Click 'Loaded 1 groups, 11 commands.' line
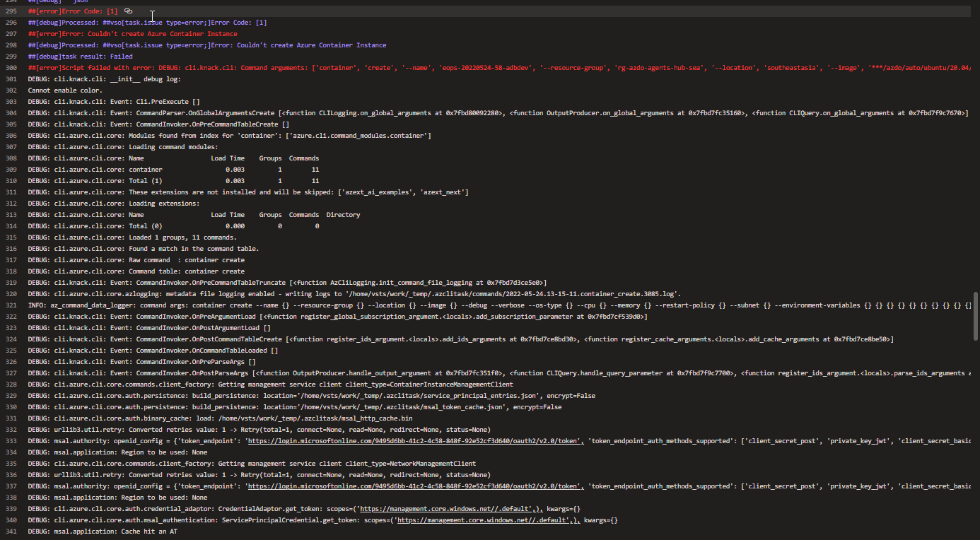This screenshot has height=540, width=980. pyautogui.click(x=132, y=237)
